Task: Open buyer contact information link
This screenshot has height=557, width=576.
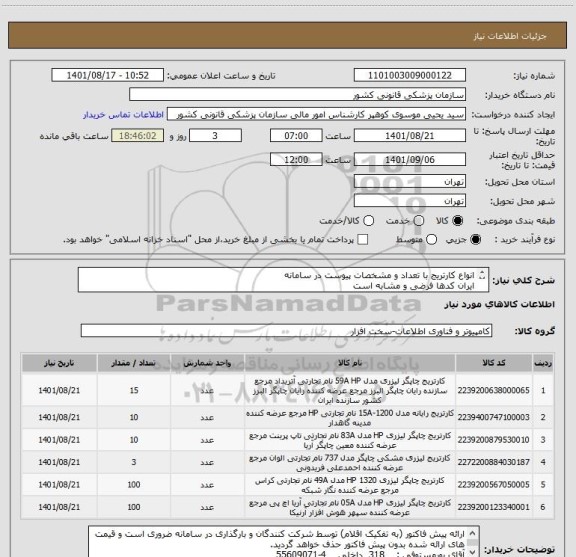Action: tap(123, 115)
